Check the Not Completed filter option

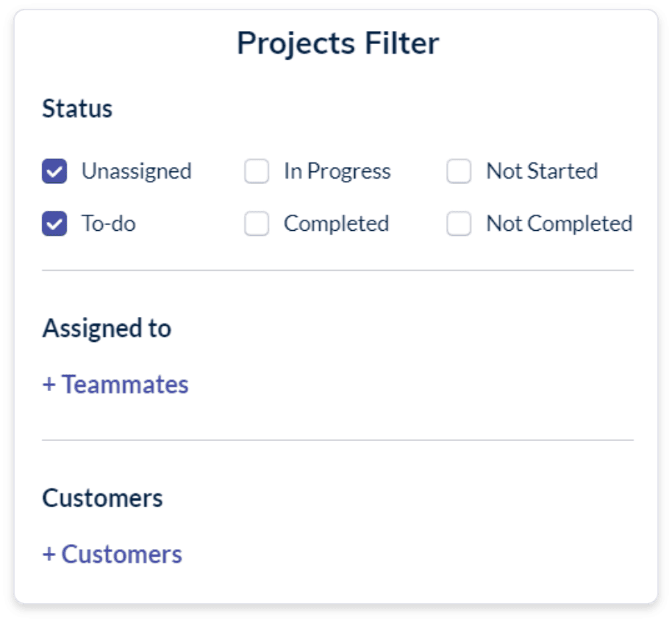click(x=459, y=224)
